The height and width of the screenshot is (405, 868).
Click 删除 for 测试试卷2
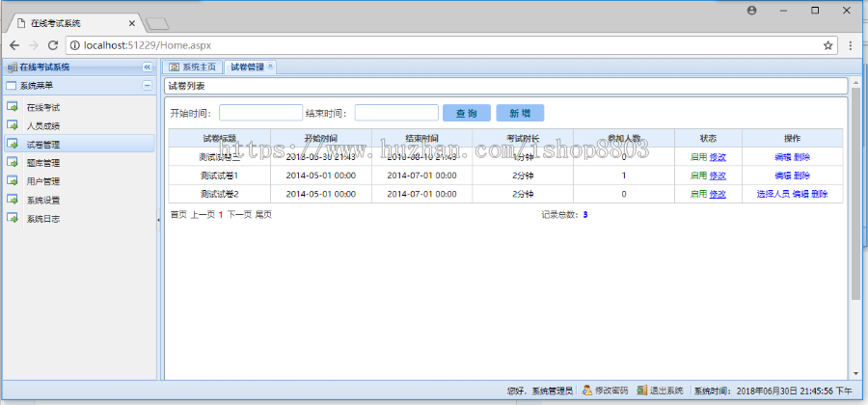click(x=819, y=194)
